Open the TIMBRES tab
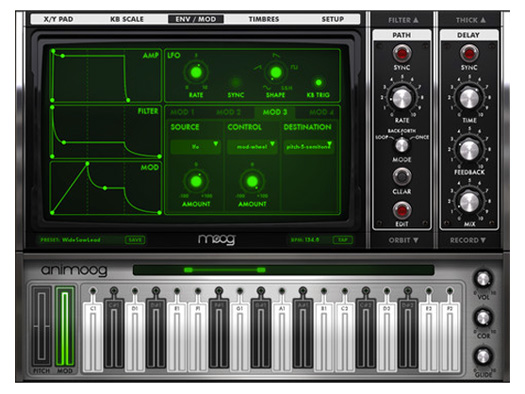This screenshot has height=394, width=525. [x=264, y=19]
